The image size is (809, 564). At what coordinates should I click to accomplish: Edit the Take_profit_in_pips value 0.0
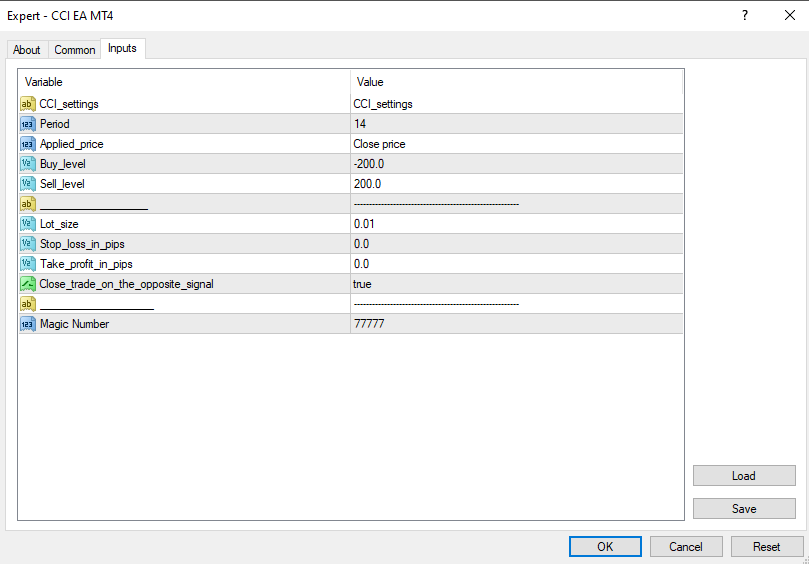516,264
